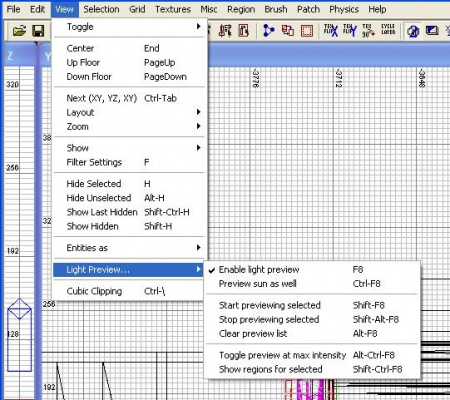This screenshot has height=400, width=450.
Task: Click the blue diamond entity in Z view
Action: (19, 309)
